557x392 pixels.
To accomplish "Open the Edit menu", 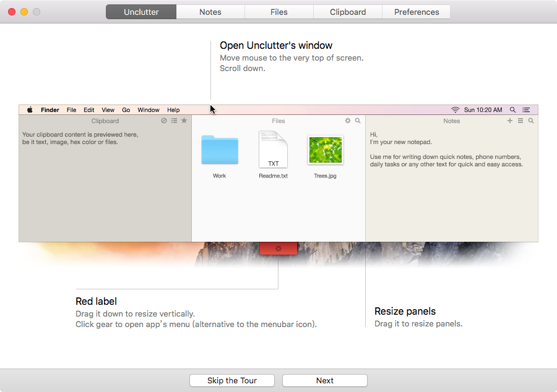I will point(89,110).
